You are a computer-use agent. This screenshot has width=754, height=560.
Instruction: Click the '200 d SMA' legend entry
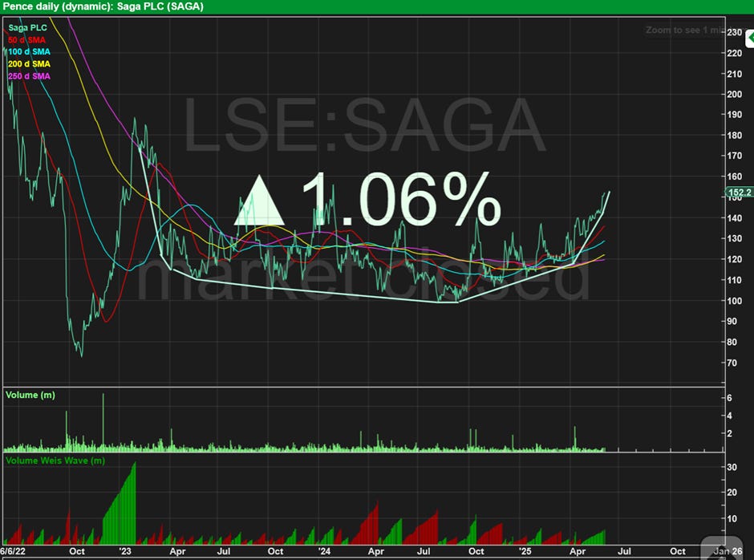pyautogui.click(x=29, y=64)
